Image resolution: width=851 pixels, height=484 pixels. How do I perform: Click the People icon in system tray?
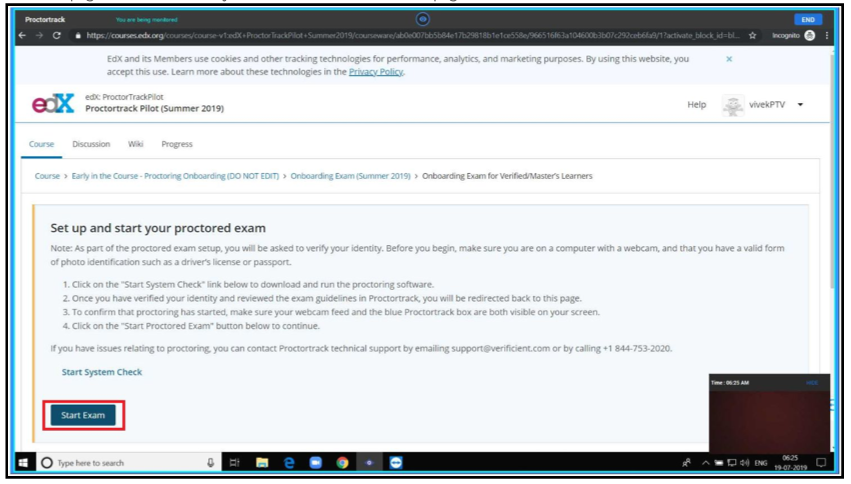click(687, 463)
